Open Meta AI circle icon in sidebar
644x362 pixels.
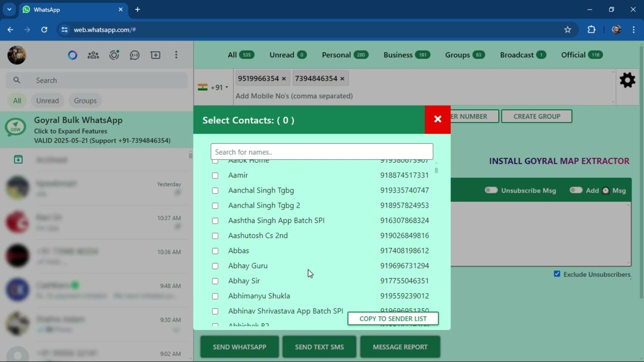72,55
